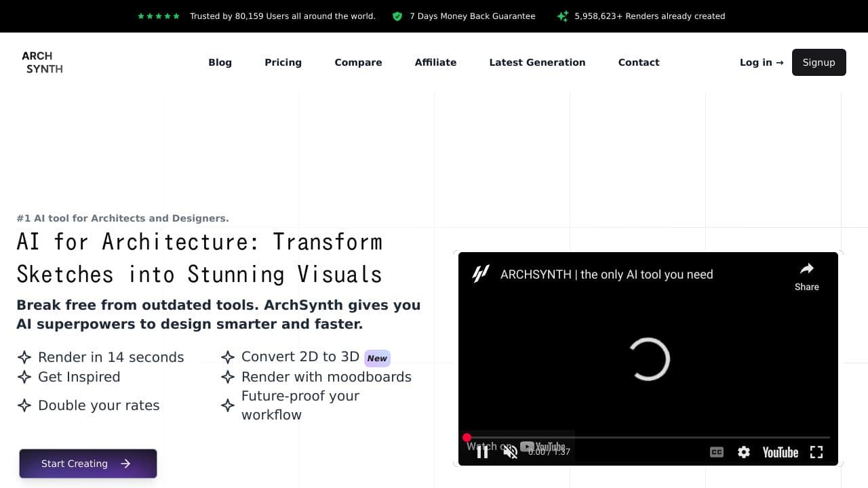The width and height of the screenshot is (868, 488).
Task: Click the ARCH SYNTH logo
Action: 42,62
